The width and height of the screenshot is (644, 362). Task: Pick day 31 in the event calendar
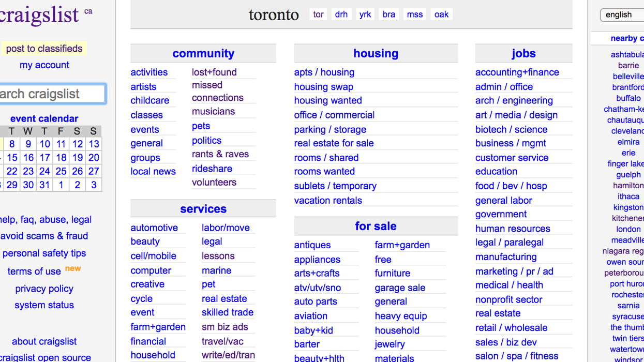(x=44, y=185)
